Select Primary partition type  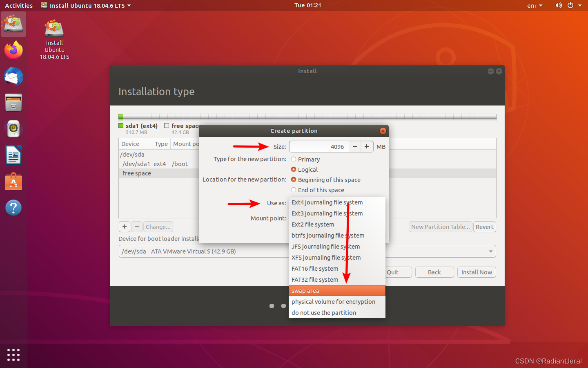pos(305,159)
